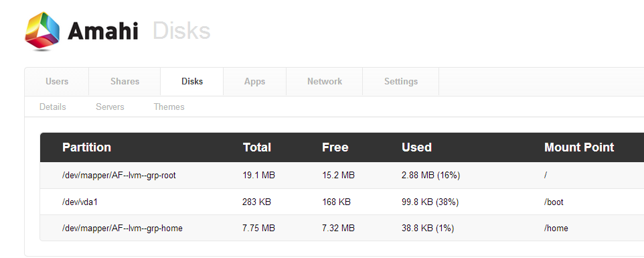The width and height of the screenshot is (644, 258).
Task: Select the /dev/vda1 partition row
Action: [341, 202]
